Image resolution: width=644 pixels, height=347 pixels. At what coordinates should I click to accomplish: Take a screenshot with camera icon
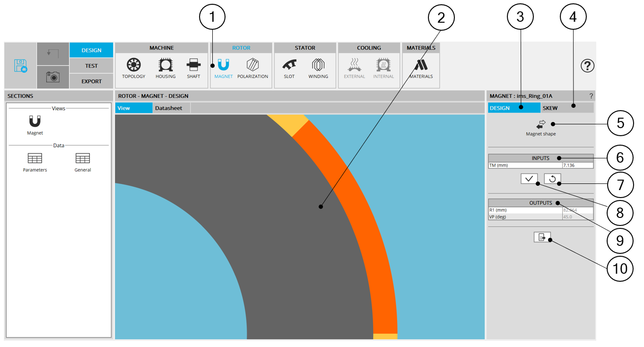click(53, 77)
